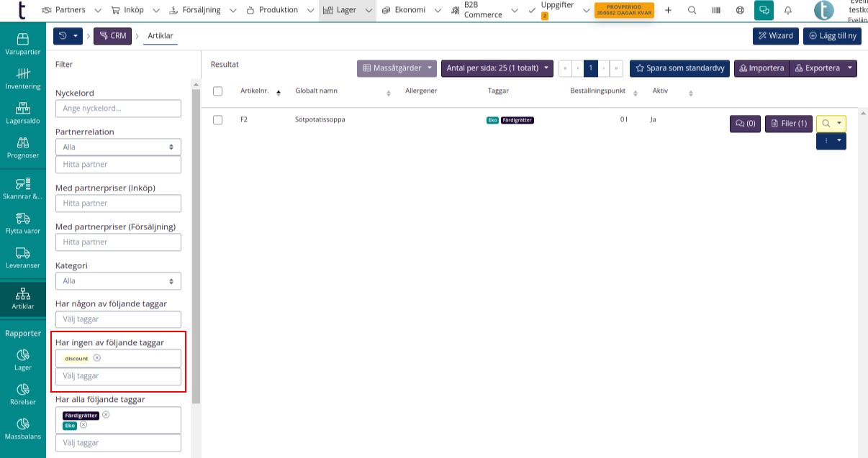This screenshot has height=458, width=868.
Task: Expand the Kategori dropdown
Action: (118, 281)
